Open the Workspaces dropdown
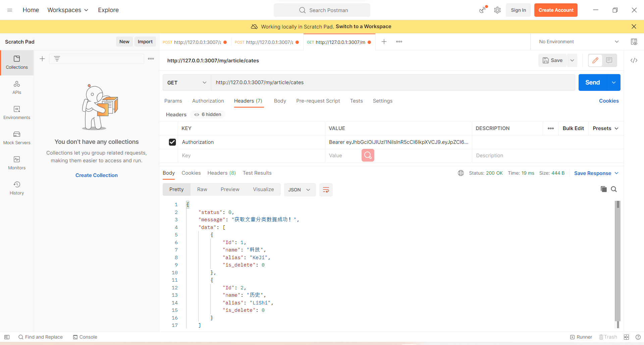This screenshot has height=345, width=644. [68, 10]
